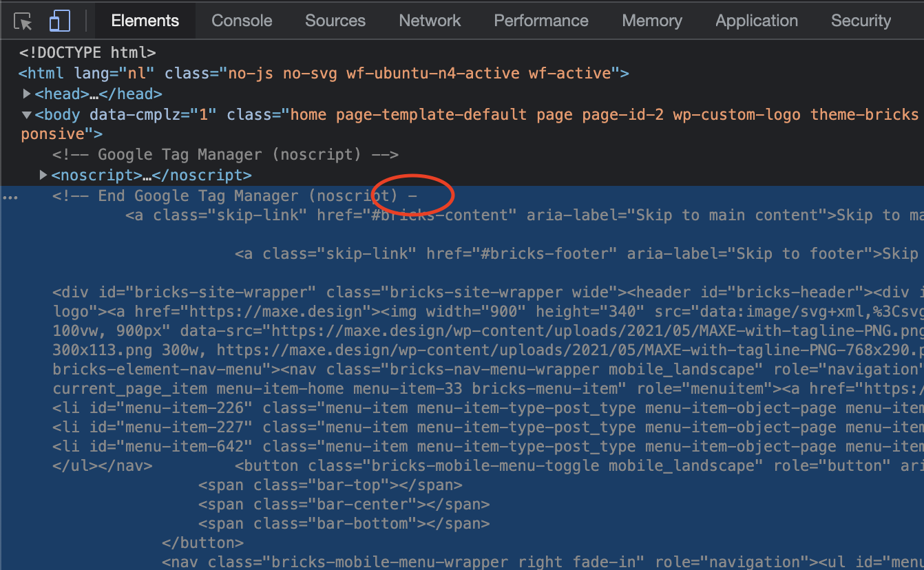Open the Security tab
Image resolution: width=924 pixels, height=570 pixels.
(x=861, y=21)
